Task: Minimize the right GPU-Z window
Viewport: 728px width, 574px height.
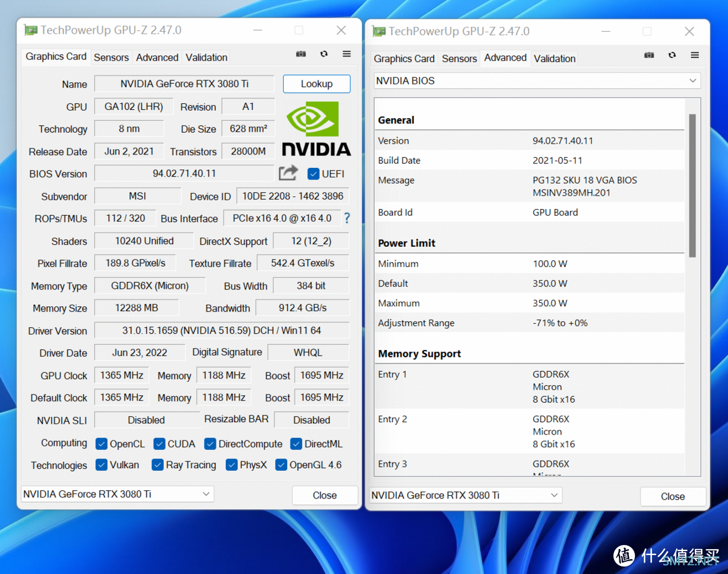Action: [x=606, y=31]
